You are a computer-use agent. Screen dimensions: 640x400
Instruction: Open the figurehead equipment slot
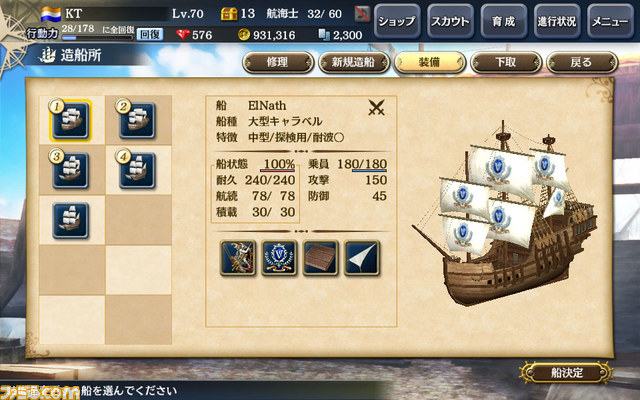tap(238, 258)
